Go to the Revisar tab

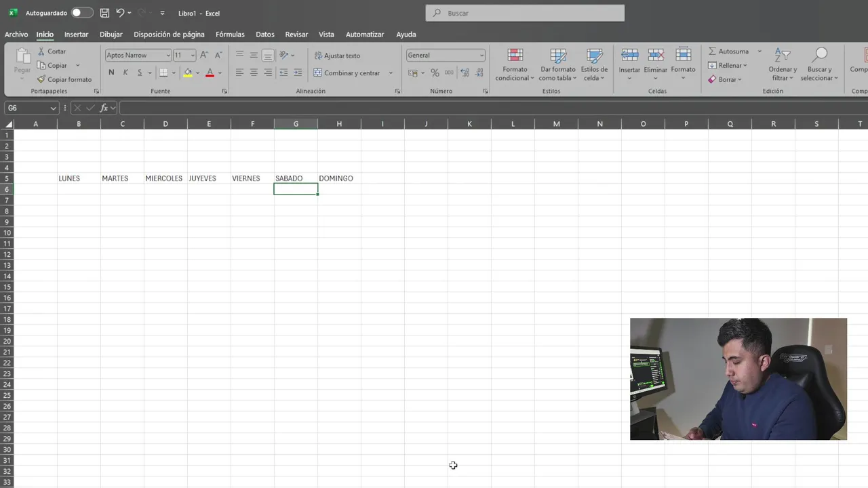click(x=296, y=35)
